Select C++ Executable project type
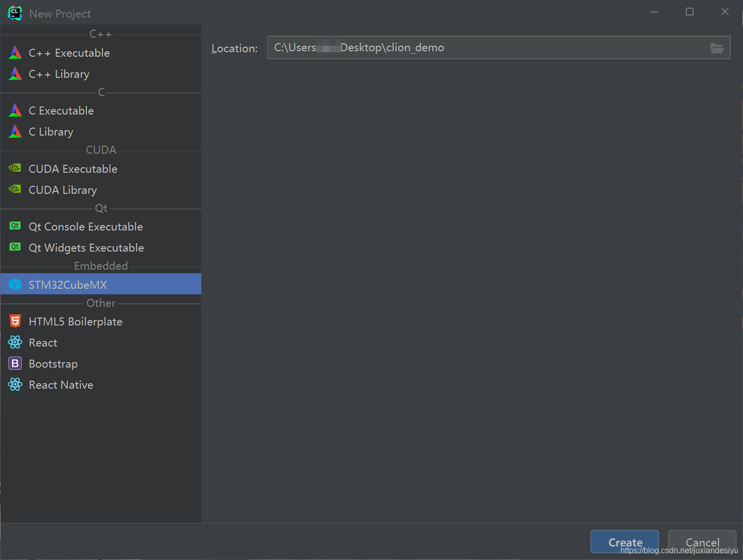Image resolution: width=743 pixels, height=560 pixels. click(x=101, y=53)
